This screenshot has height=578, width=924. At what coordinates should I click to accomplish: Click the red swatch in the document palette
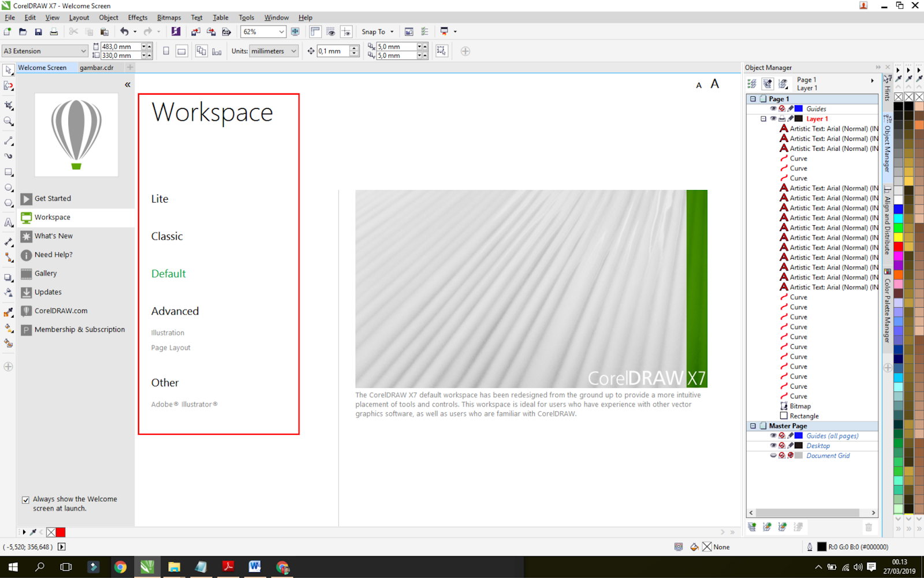click(61, 532)
